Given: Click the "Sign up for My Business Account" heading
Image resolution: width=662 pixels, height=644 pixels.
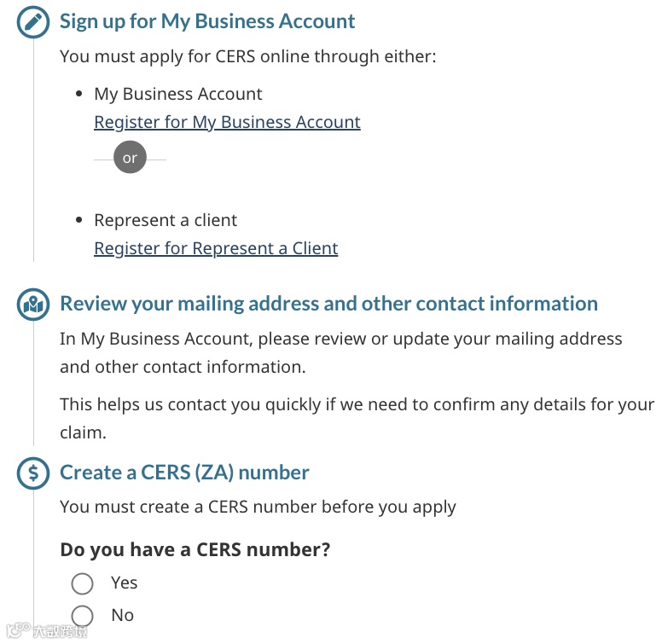Looking at the screenshot, I should click(207, 21).
